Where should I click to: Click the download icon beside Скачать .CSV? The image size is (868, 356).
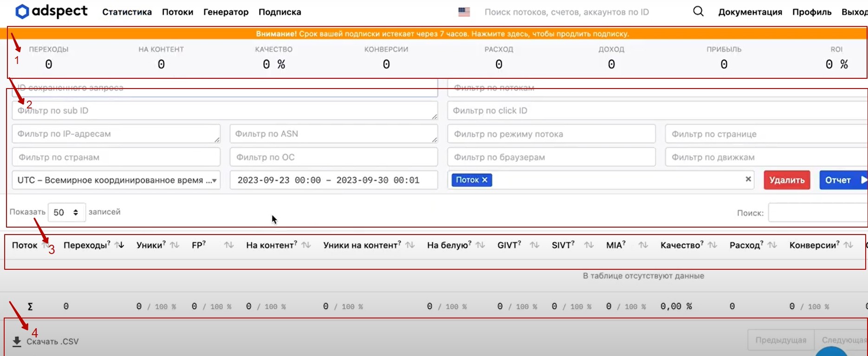[x=17, y=342]
